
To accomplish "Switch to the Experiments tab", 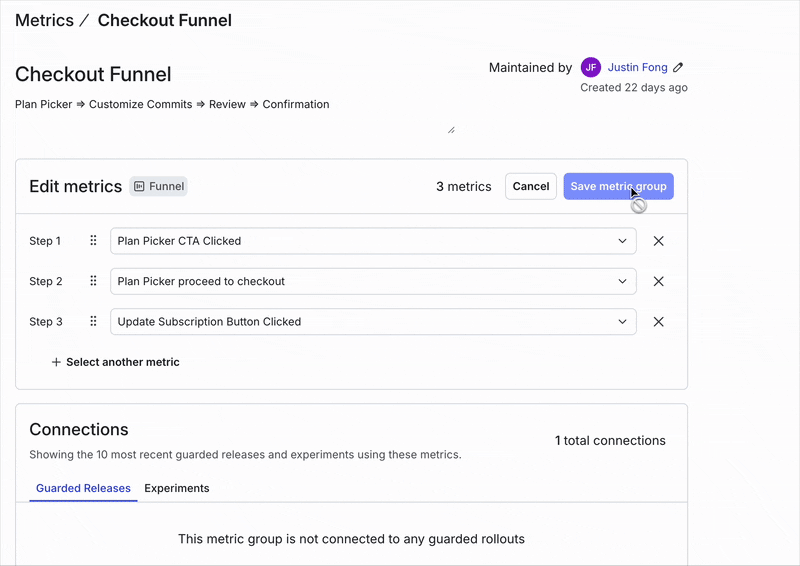I will tap(177, 488).
